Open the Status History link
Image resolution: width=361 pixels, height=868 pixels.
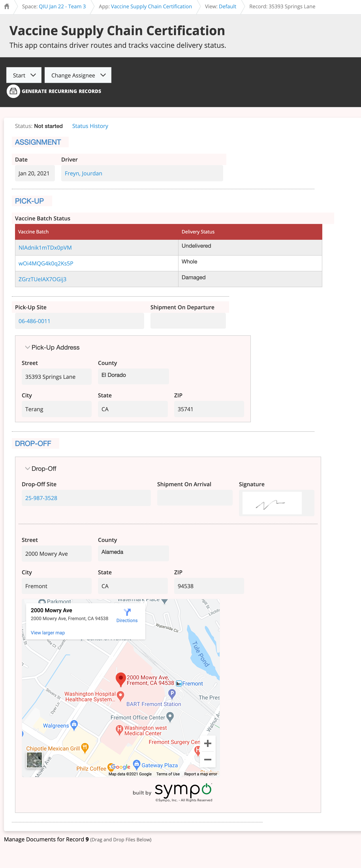click(90, 126)
